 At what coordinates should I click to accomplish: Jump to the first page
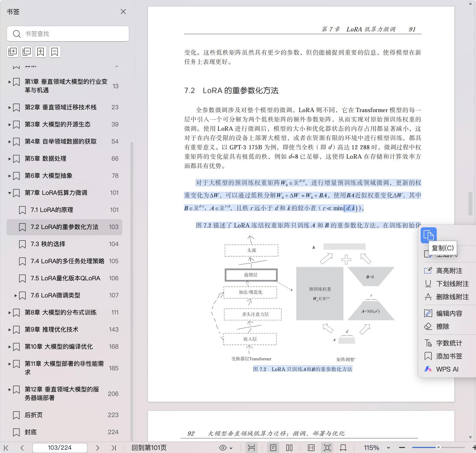click(6, 448)
